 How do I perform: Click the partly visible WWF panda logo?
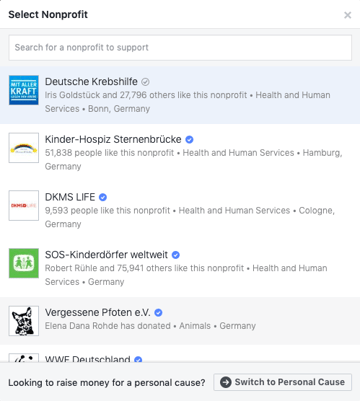(24, 358)
